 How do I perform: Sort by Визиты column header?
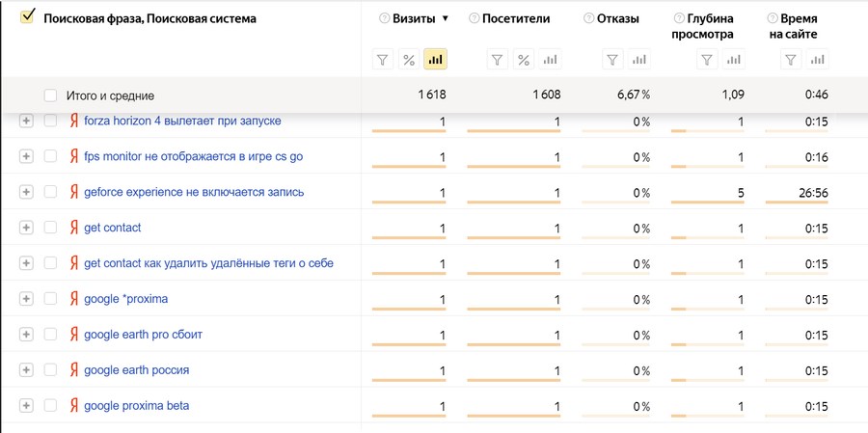414,19
